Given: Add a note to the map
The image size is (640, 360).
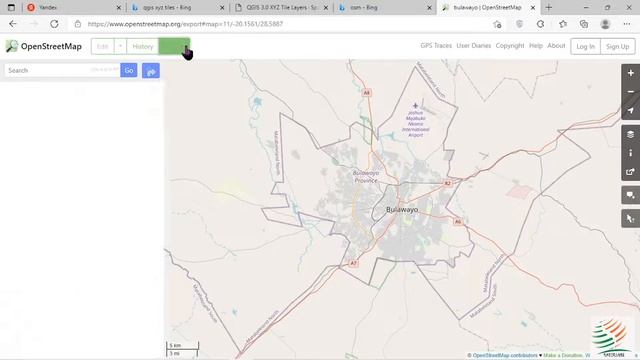Looking at the screenshot, I should pos(631,195).
